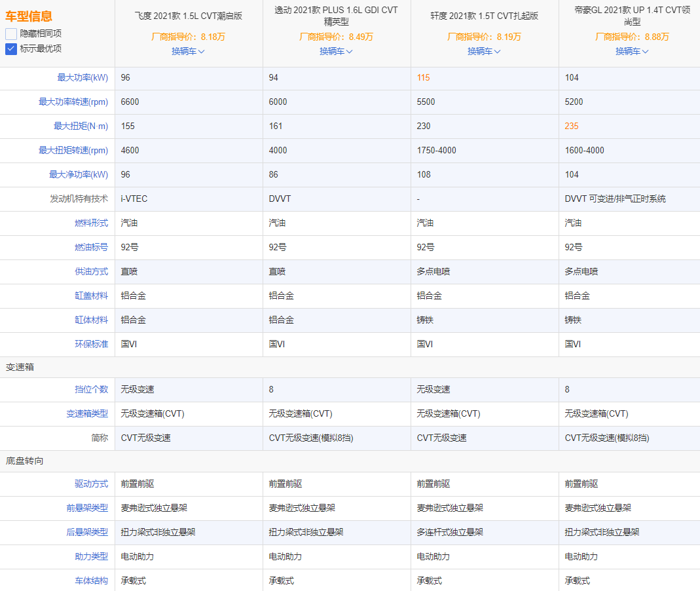Image resolution: width=700 pixels, height=591 pixels.
Task: Expand 换辆车 under 逸动 2021款 PLUS
Action: 336,51
